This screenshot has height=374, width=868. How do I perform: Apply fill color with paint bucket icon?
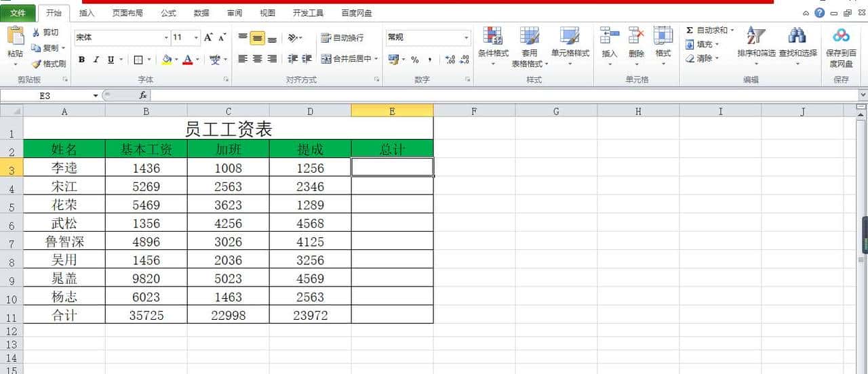click(167, 60)
